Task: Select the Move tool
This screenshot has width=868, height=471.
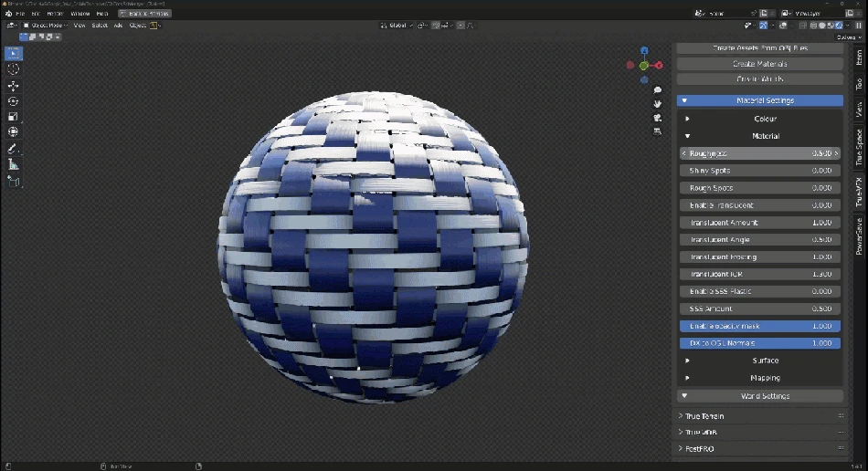Action: [14, 86]
